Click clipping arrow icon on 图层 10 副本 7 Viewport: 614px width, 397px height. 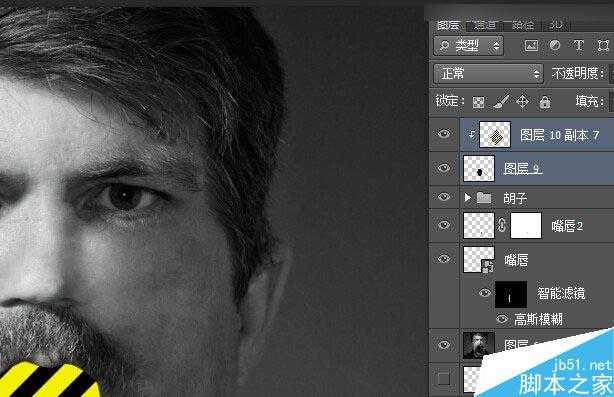[x=472, y=135]
